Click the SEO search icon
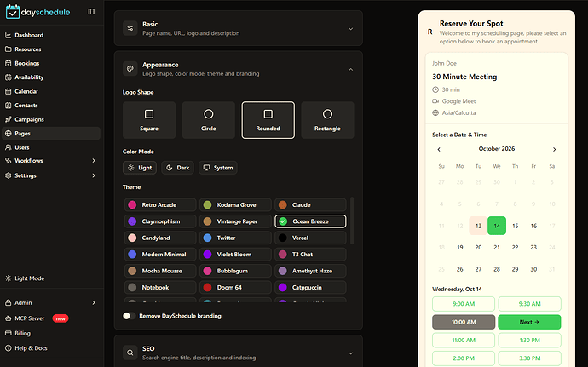The image size is (588, 367). (x=130, y=353)
